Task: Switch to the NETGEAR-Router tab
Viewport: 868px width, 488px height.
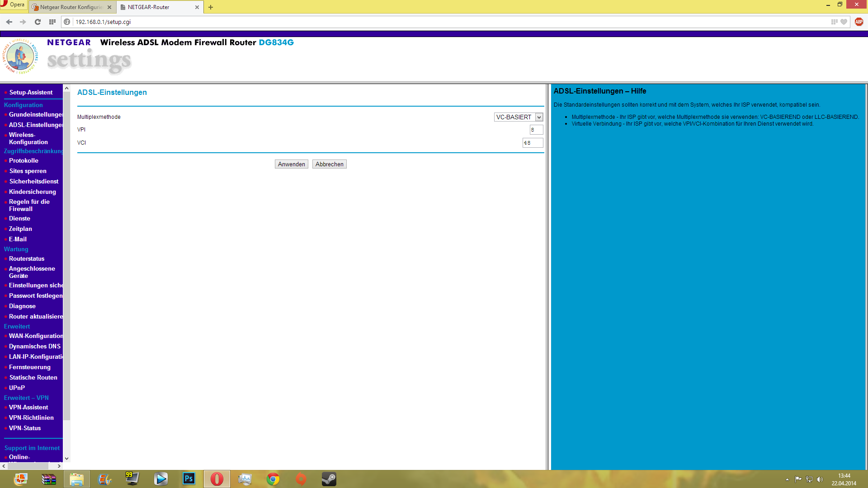Action: click(x=160, y=7)
